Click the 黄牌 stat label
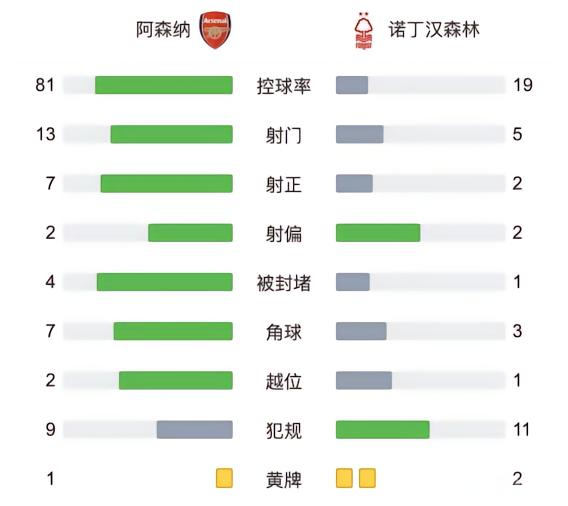Screen dimensions: 568x506 pyautogui.click(x=284, y=480)
